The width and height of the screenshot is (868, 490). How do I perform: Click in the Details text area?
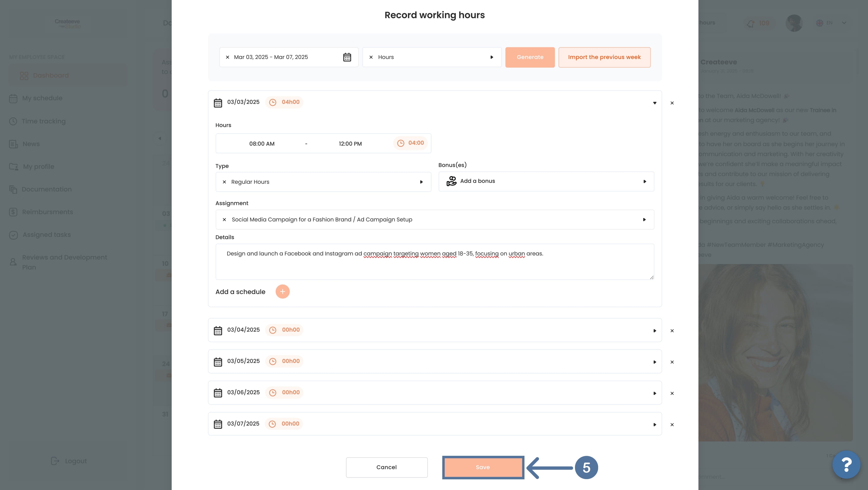coord(435,262)
